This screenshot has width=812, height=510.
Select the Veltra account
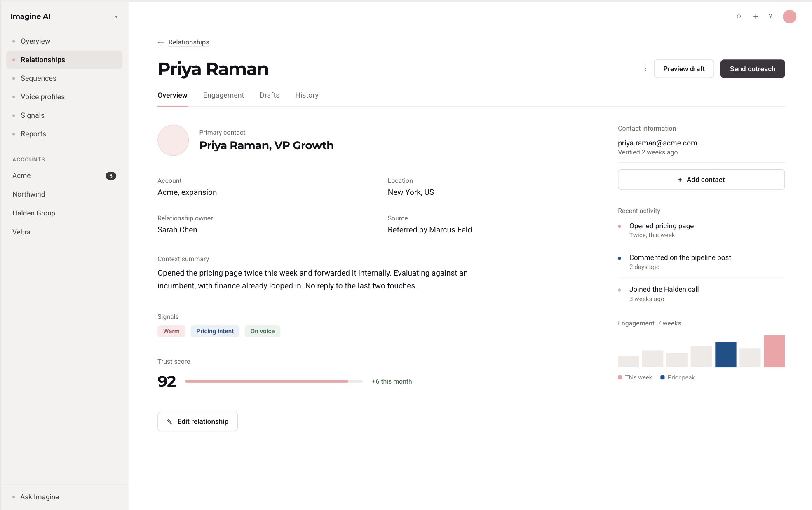pos(64,232)
